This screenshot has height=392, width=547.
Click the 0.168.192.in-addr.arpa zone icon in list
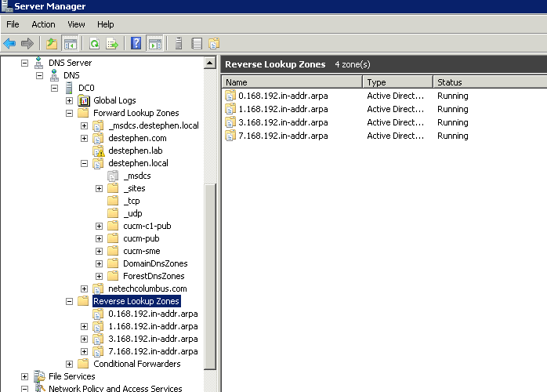point(230,96)
